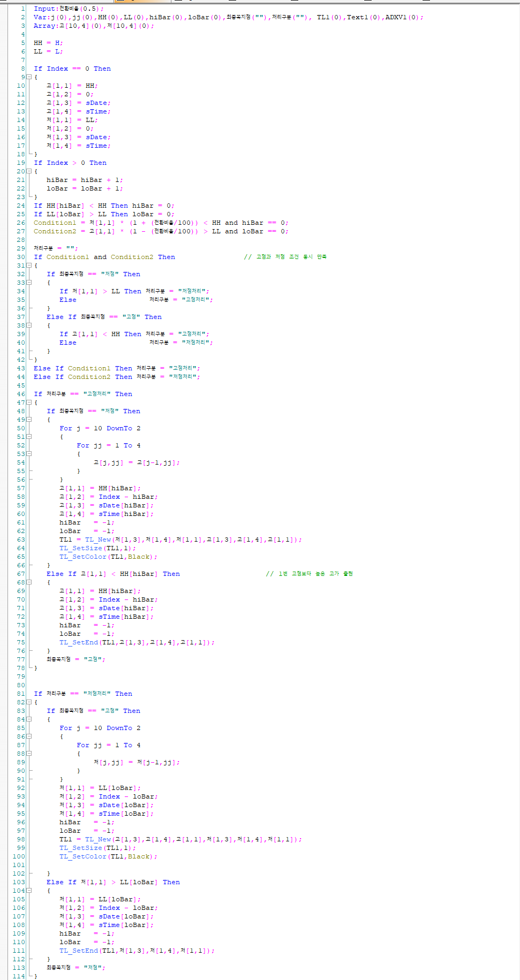Fold the block beginning on line 38
Viewport: 520px width, 980px height.
[x=29, y=325]
